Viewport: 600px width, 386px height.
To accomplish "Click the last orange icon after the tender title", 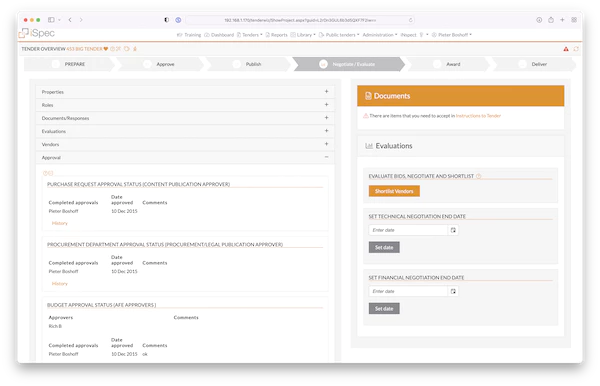I will click(135, 49).
